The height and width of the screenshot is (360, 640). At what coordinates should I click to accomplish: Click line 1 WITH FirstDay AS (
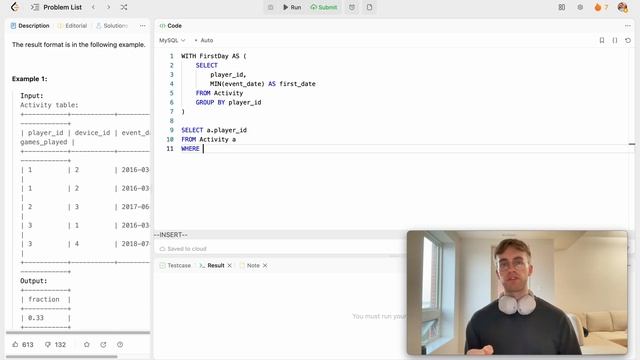pos(213,56)
